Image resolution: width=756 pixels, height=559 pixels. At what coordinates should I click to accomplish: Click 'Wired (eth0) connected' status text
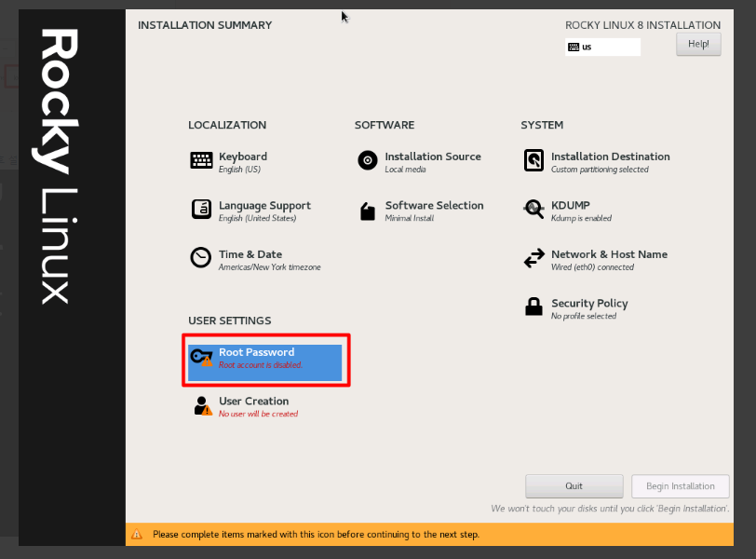[x=592, y=267]
